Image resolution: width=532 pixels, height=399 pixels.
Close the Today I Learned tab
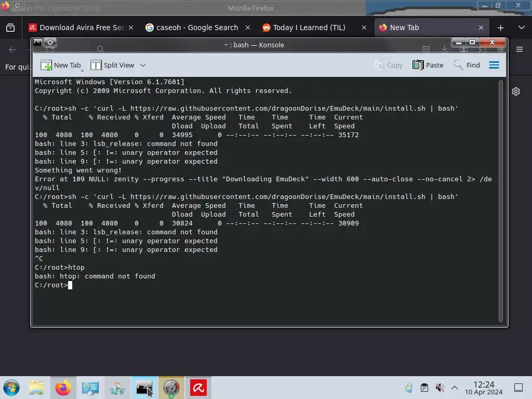[x=364, y=28]
